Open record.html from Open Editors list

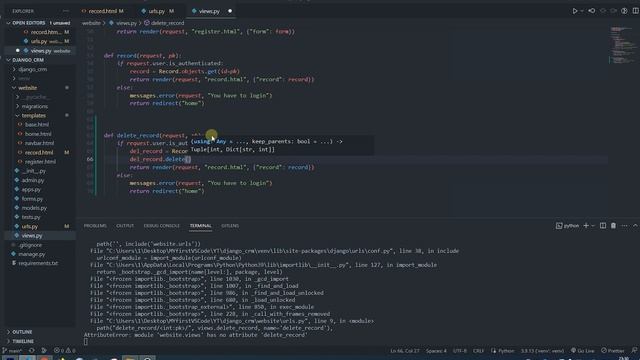[45, 32]
